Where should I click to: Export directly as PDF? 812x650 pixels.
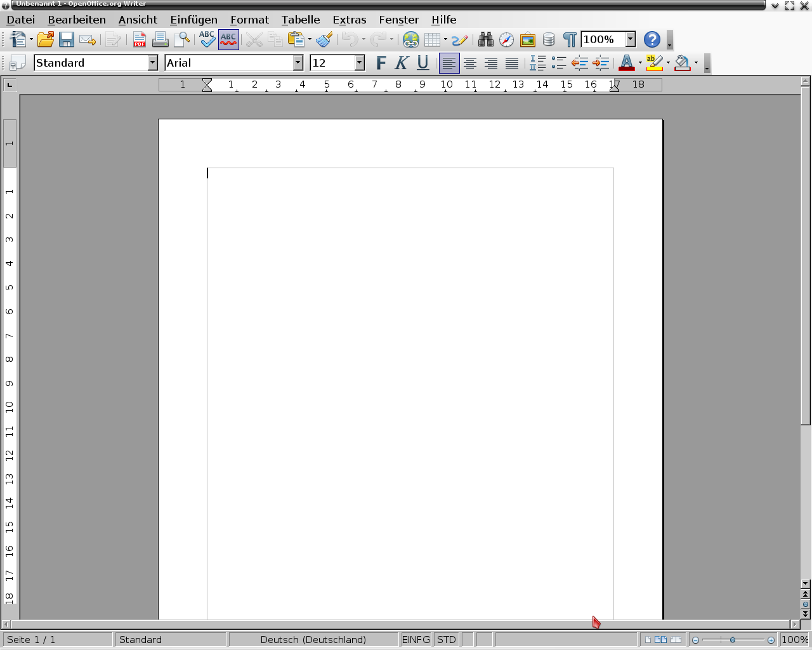(140, 39)
